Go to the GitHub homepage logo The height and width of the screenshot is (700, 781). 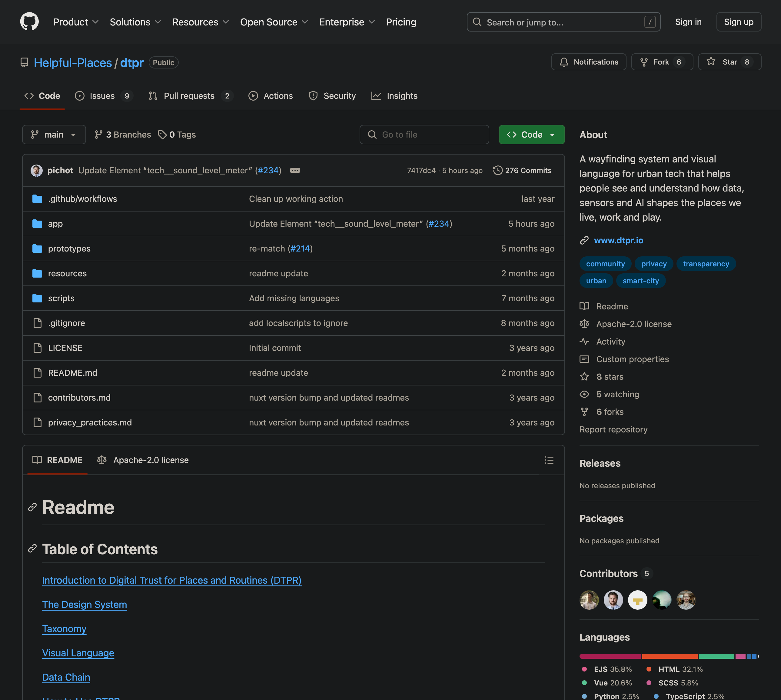click(x=29, y=22)
